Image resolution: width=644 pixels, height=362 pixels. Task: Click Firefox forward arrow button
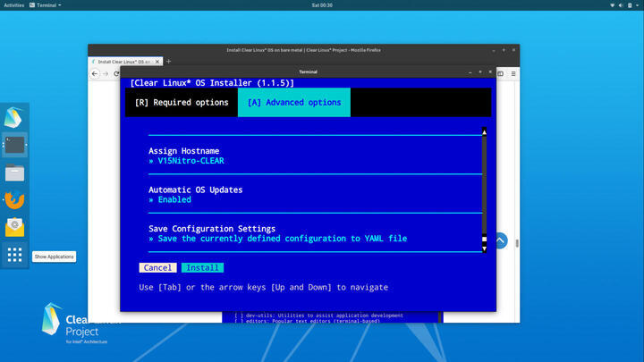(x=106, y=74)
